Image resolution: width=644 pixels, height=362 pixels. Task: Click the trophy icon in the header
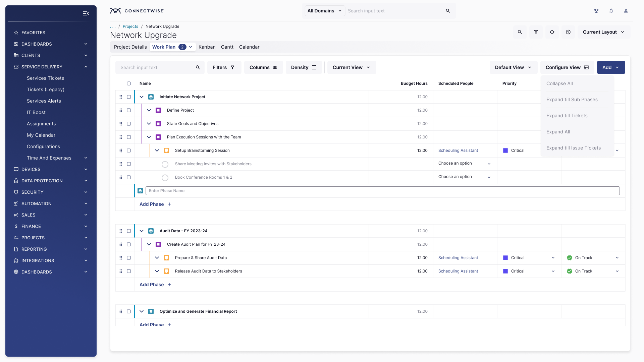tap(596, 11)
